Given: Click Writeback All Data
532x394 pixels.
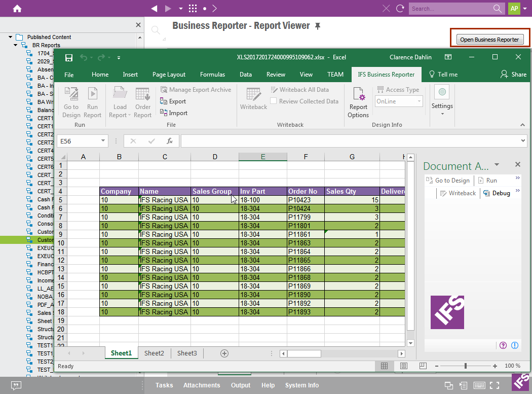Looking at the screenshot, I should click(x=299, y=90).
